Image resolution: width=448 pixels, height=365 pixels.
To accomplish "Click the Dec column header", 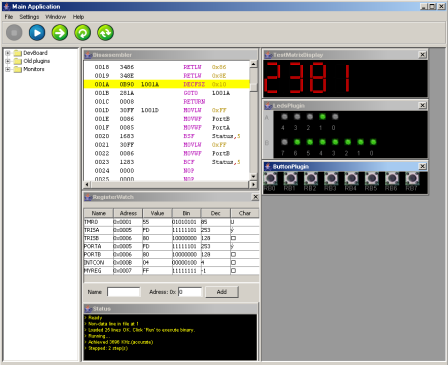I will coord(215,213).
